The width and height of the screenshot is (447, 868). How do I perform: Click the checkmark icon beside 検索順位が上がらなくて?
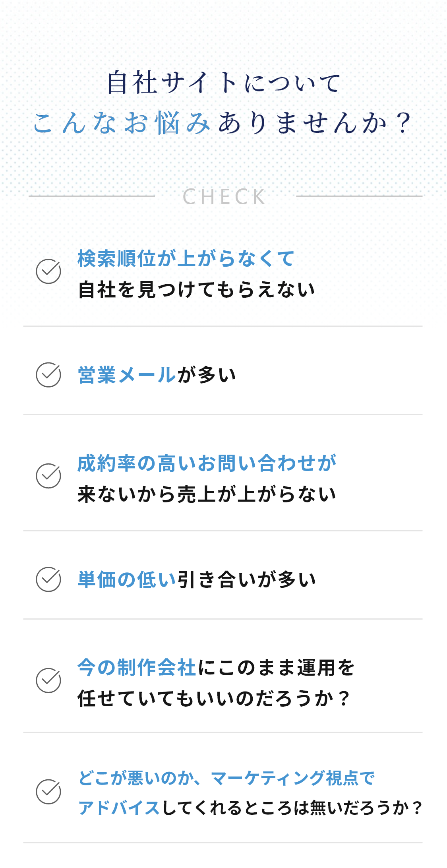pyautogui.click(x=48, y=271)
